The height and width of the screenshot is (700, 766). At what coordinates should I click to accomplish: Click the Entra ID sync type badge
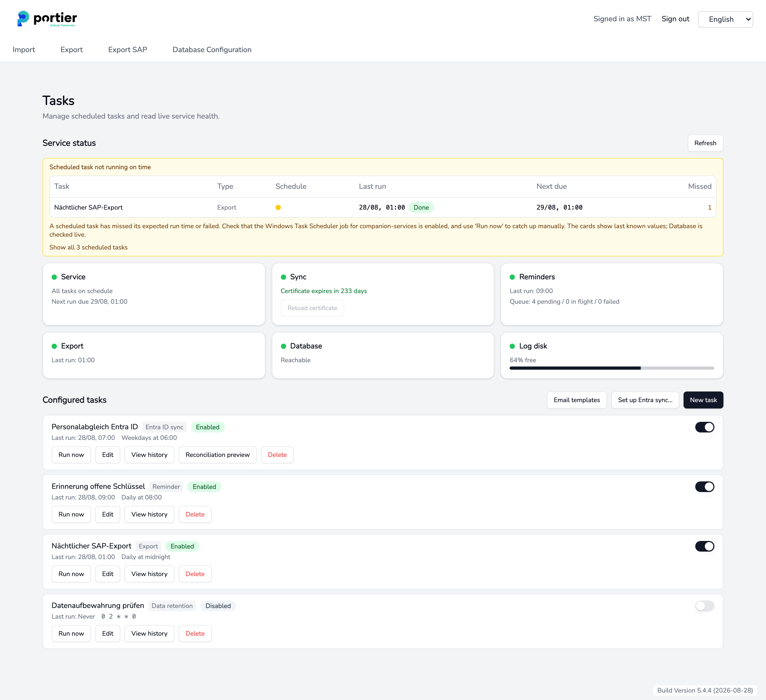click(x=165, y=427)
